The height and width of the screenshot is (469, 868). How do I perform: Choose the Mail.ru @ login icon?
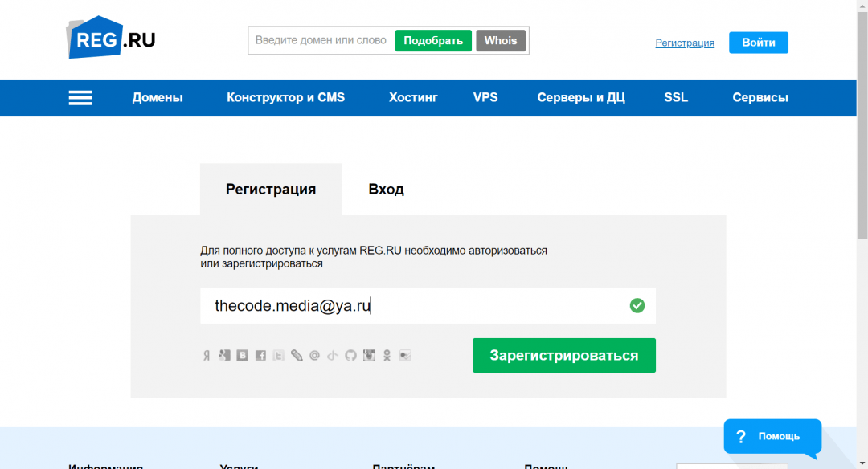point(314,356)
